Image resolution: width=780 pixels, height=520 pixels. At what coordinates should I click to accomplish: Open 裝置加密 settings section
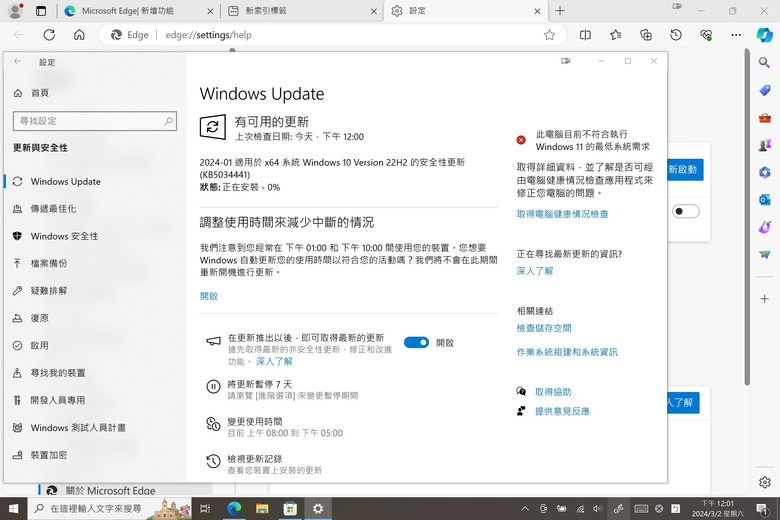click(x=95, y=455)
